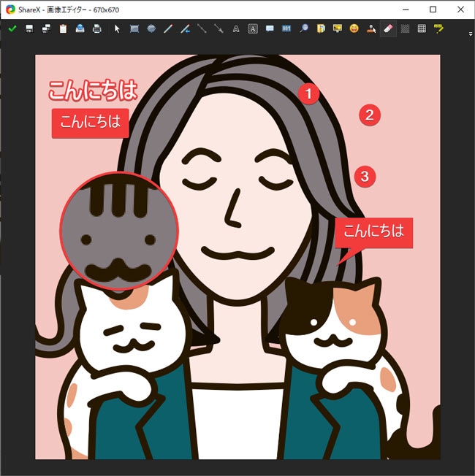Select the Magnify tool
This screenshot has width=475, height=476.
[303, 29]
